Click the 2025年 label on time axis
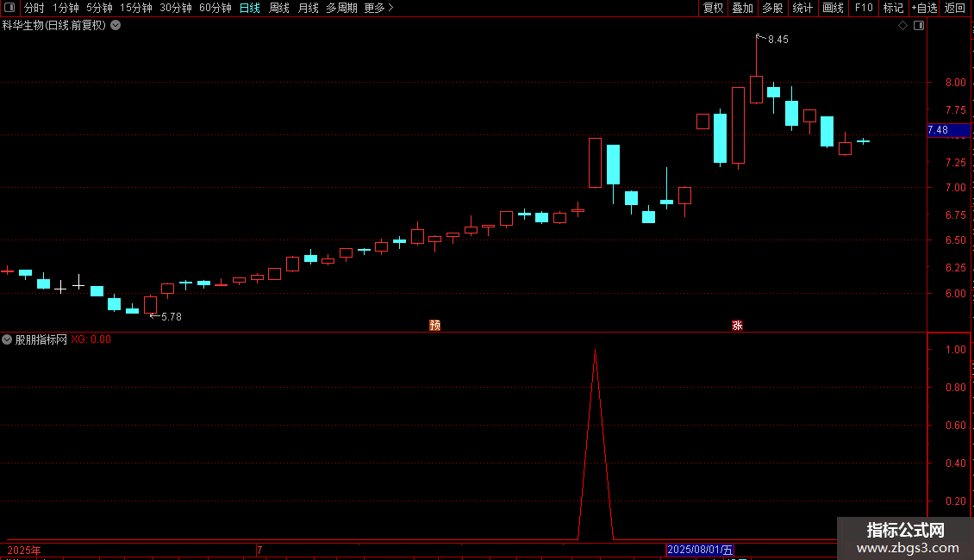The width and height of the screenshot is (974, 560). point(24,550)
